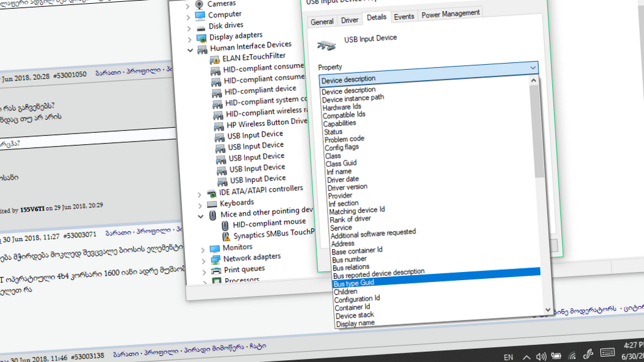Click the Monitors category icon
Screen dimensions: 644x362
point(215,249)
